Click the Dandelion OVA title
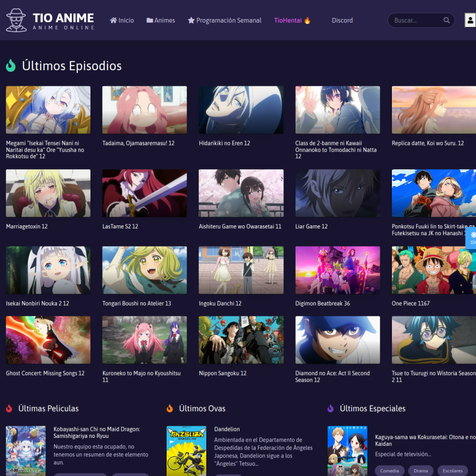This screenshot has height=476, width=476. 227,429
